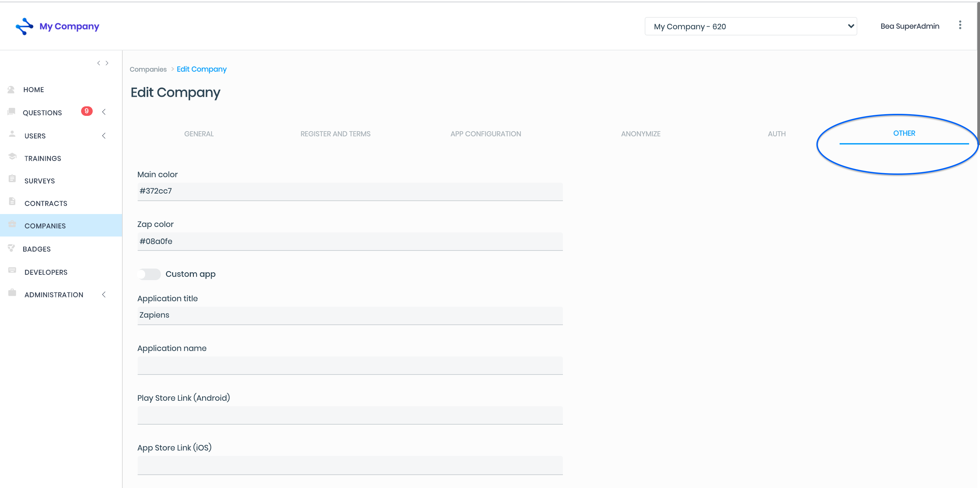Expand the Users submenu chevron
This screenshot has width=980, height=488.
click(104, 136)
